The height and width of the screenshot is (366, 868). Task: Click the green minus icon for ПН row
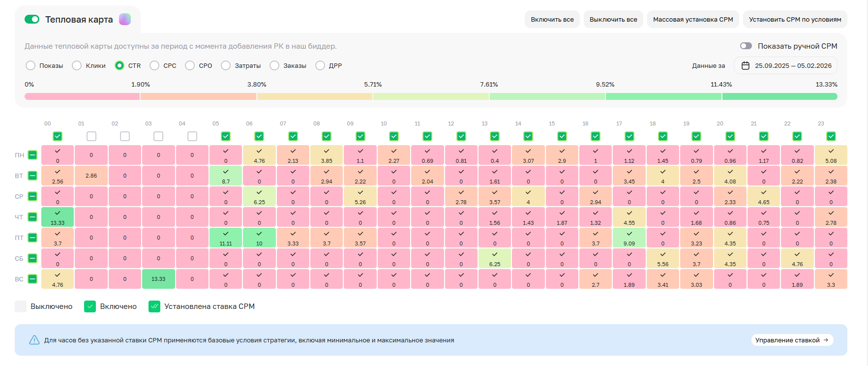pos(32,155)
